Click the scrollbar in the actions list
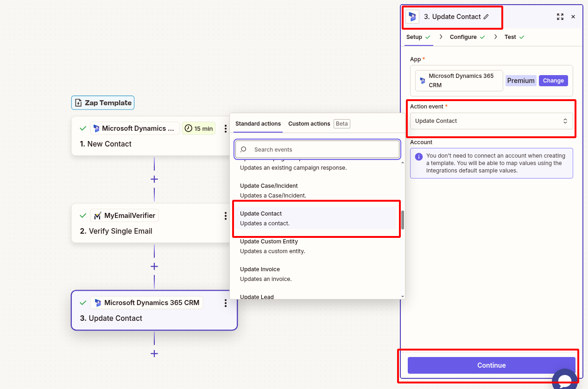The width and height of the screenshot is (588, 389). pos(402,218)
